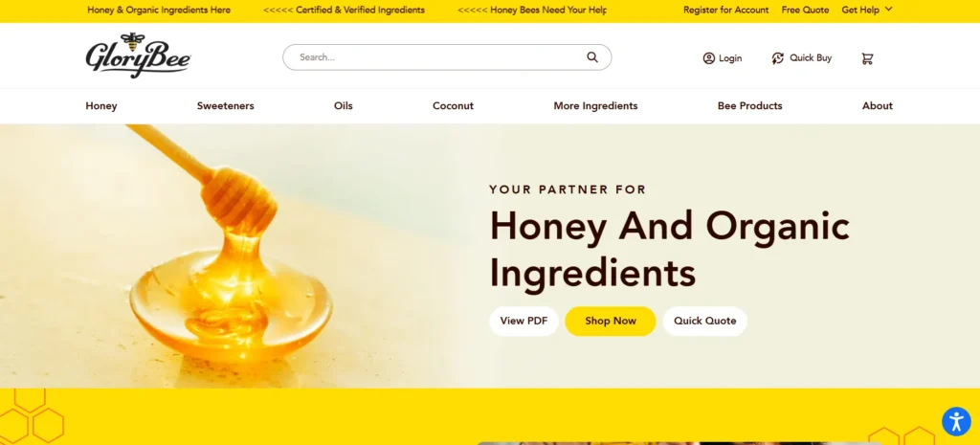Open the accessibility widget icon

coord(956,421)
